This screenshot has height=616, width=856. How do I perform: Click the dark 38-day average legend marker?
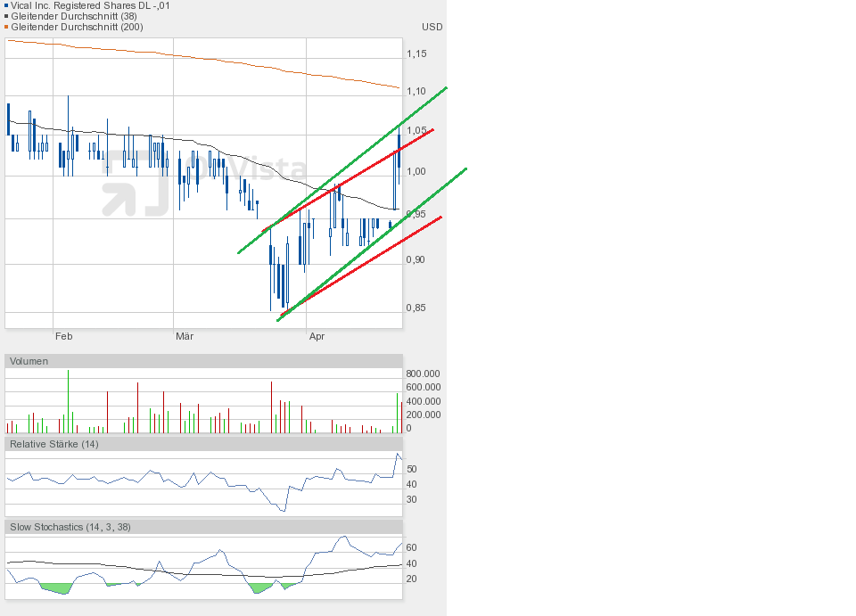point(6,16)
